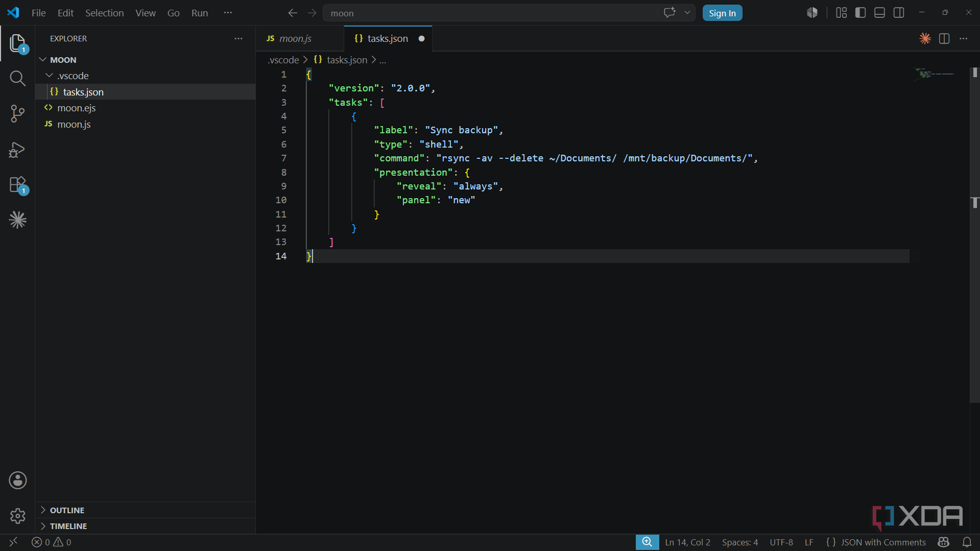The height and width of the screenshot is (551, 980).
Task: Open Explorer views and more actions
Action: [x=238, y=39]
